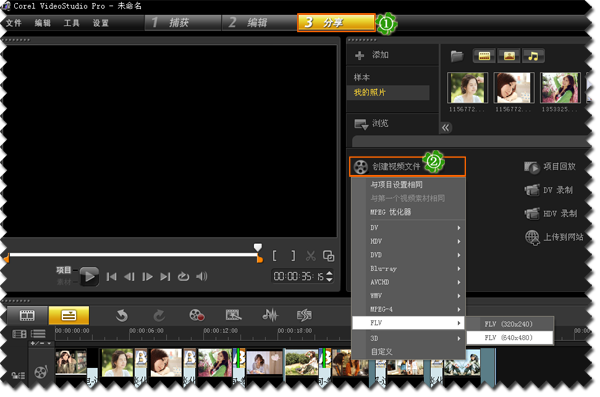Select FLV (640x480) output format

coord(510,338)
